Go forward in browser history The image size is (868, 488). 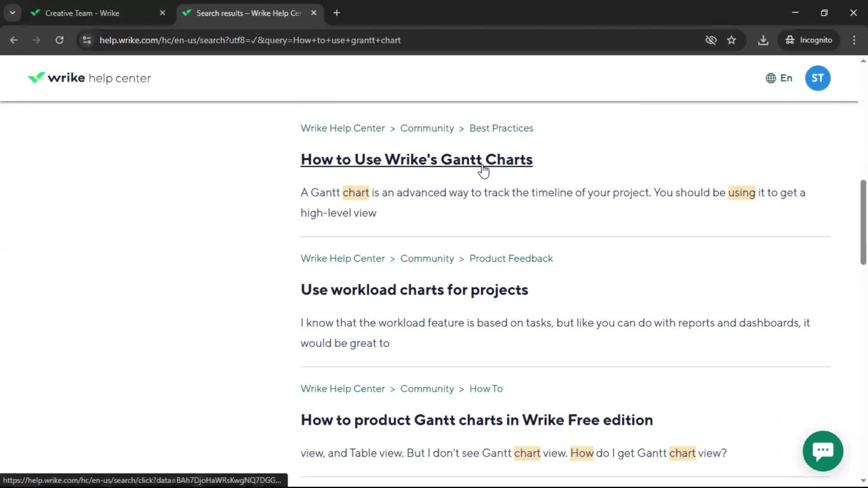click(x=37, y=40)
